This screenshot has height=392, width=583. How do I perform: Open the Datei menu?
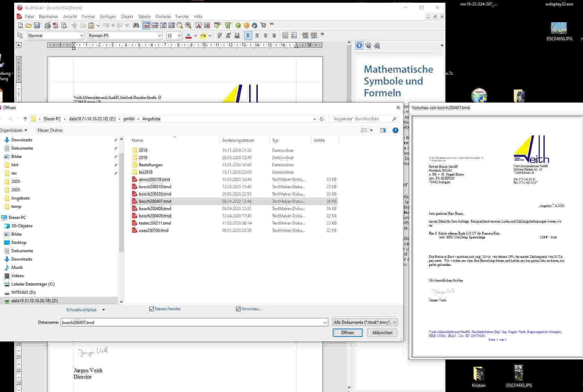click(x=29, y=17)
